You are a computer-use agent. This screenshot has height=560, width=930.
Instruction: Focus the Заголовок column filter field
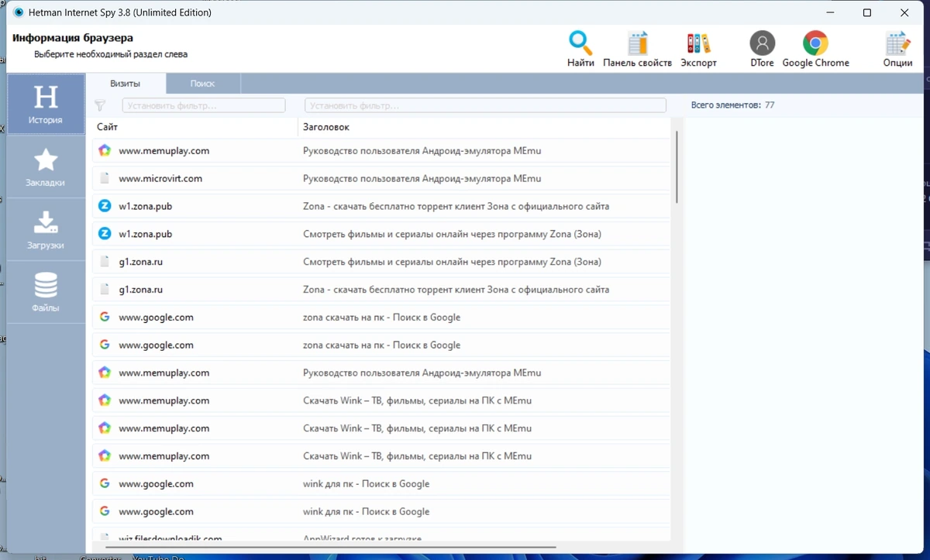[485, 105]
